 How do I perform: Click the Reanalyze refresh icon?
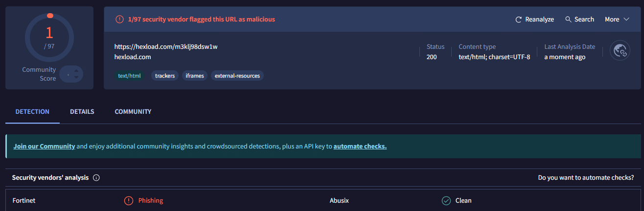coord(519,20)
